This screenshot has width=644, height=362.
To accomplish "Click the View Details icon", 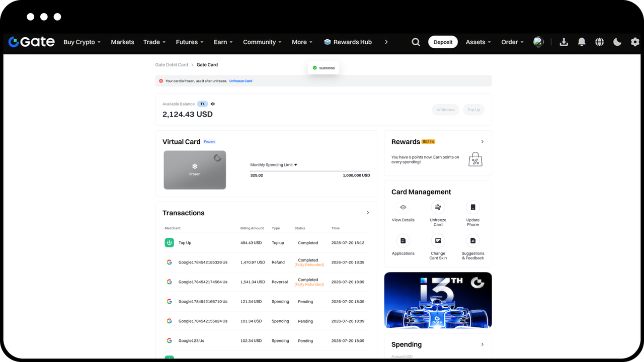I will click(403, 207).
